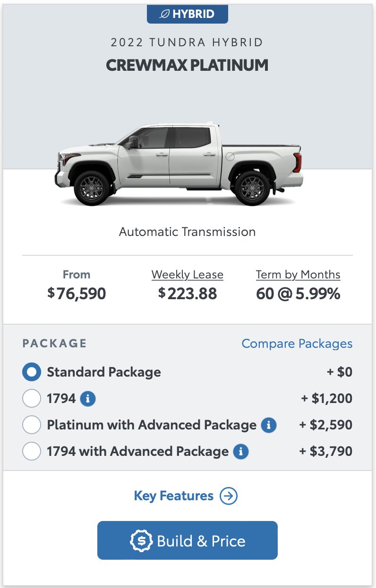Image resolution: width=376 pixels, height=588 pixels.
Task: Click the dollar badge icon in Build & Price
Action: (141, 541)
